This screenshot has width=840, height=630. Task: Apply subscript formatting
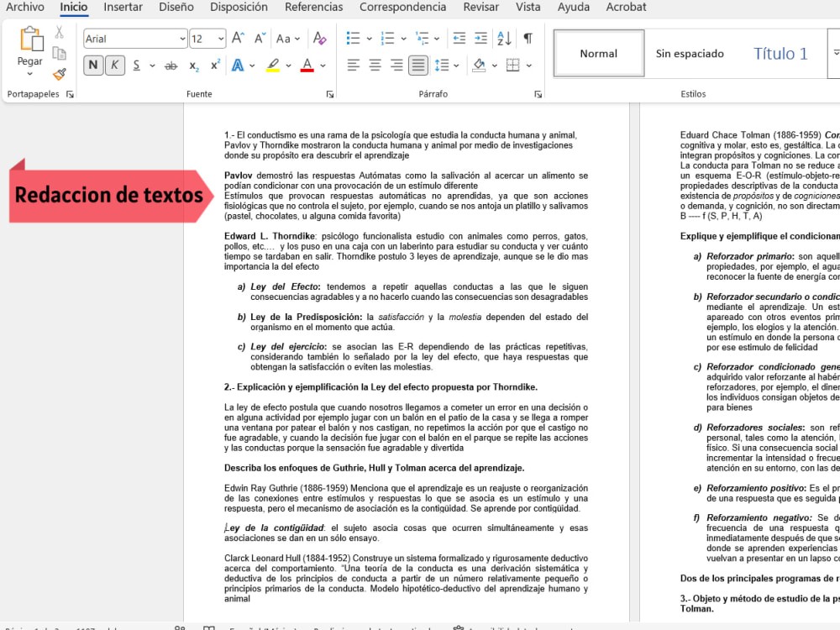(194, 66)
